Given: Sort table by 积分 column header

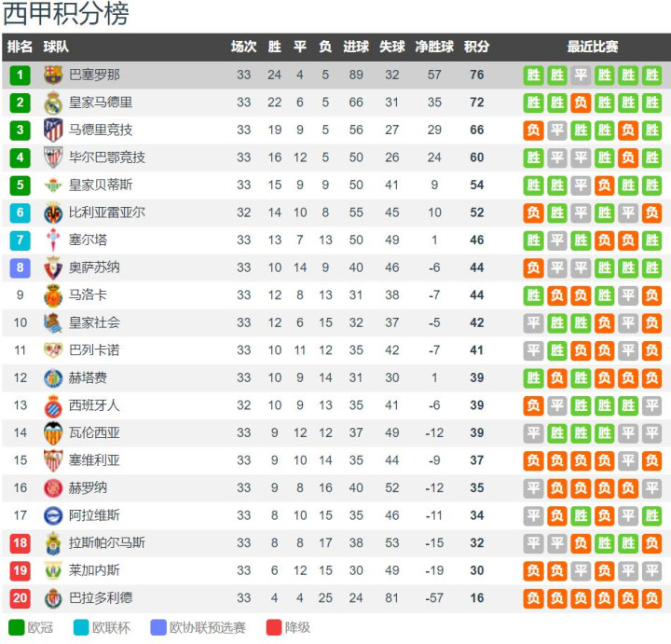Looking at the screenshot, I should pos(477,47).
